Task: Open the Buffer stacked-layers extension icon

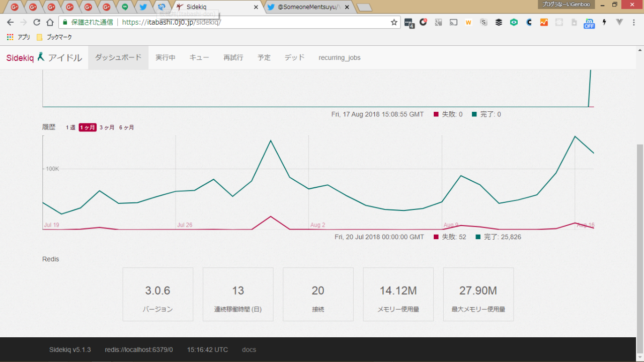Action: click(499, 22)
